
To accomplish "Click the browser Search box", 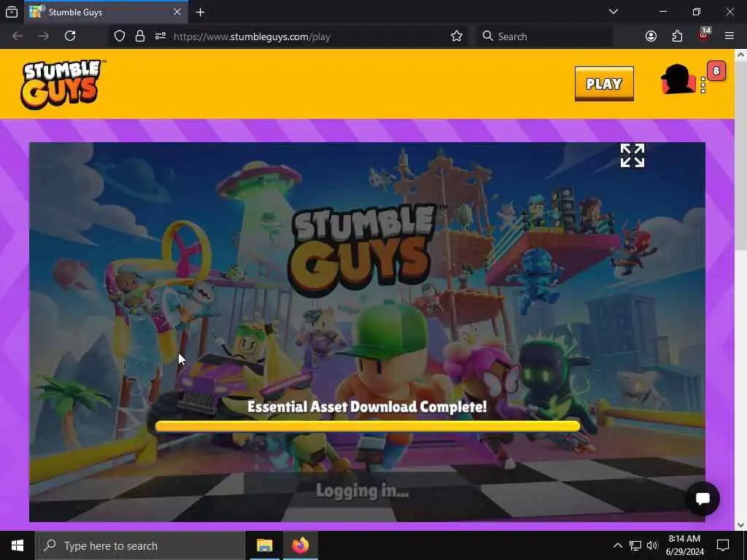I will [x=544, y=36].
